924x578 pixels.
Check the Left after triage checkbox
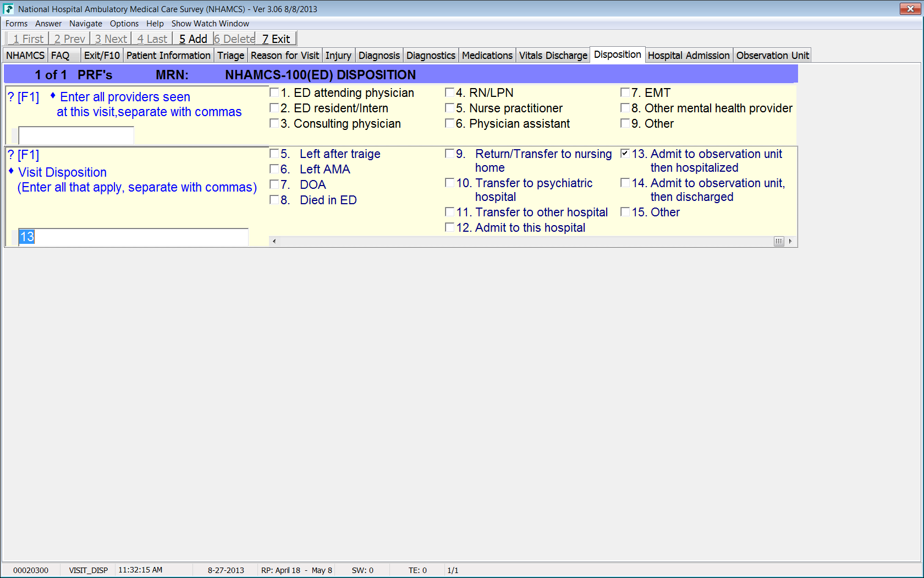tap(274, 154)
